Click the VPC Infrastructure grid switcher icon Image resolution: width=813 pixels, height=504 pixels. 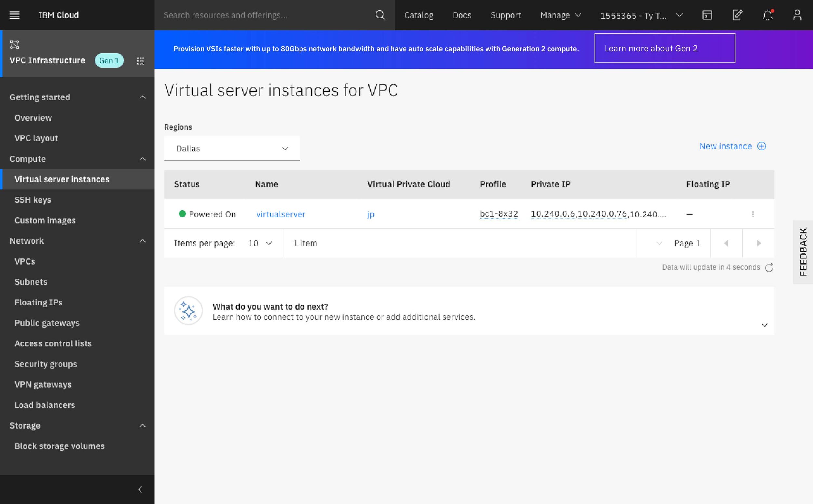(140, 61)
